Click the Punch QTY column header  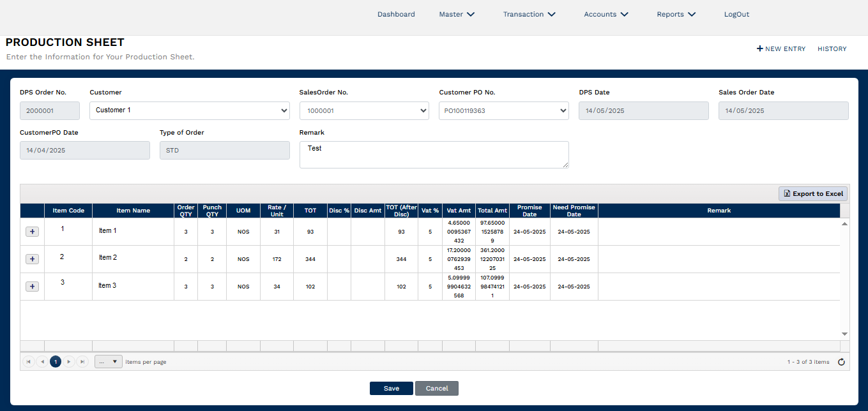(212, 211)
